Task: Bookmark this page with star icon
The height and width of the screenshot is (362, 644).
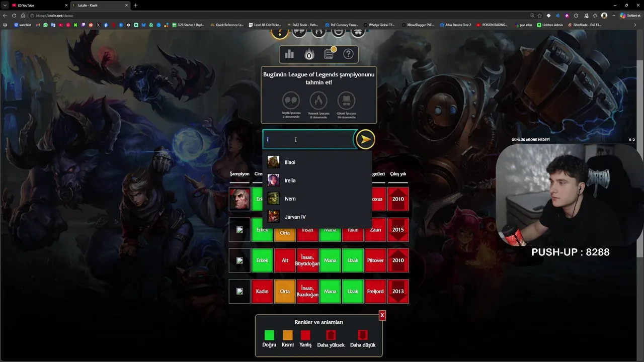Action: [x=540, y=16]
